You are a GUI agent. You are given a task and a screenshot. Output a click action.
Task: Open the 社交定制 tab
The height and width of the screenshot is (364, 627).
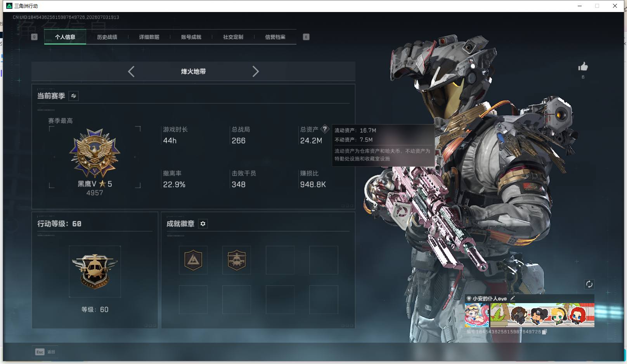(x=233, y=37)
